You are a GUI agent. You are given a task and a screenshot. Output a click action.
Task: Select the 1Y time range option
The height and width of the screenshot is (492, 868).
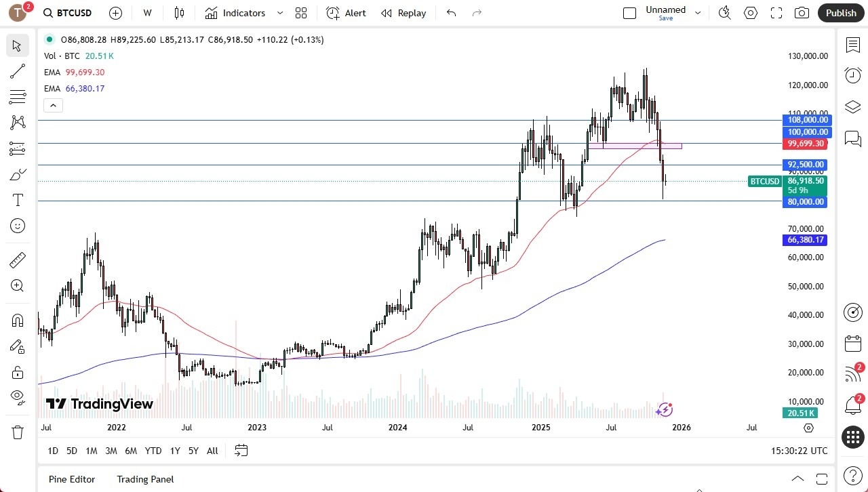tap(174, 450)
